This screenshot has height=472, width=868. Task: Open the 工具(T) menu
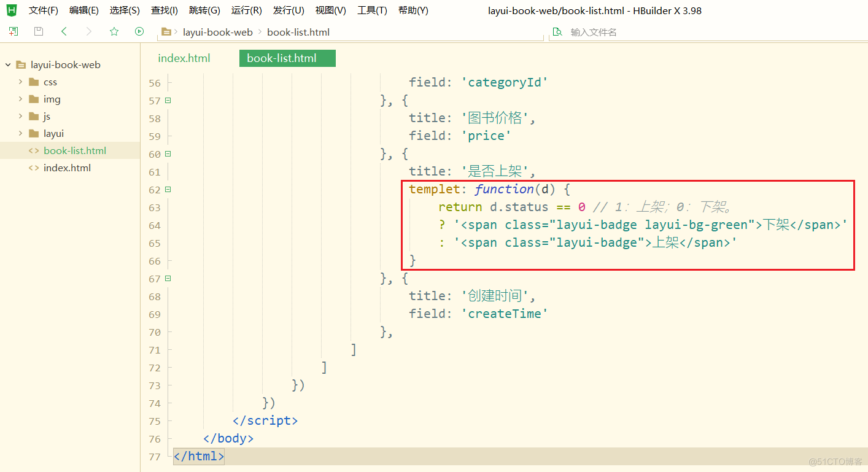372,10
